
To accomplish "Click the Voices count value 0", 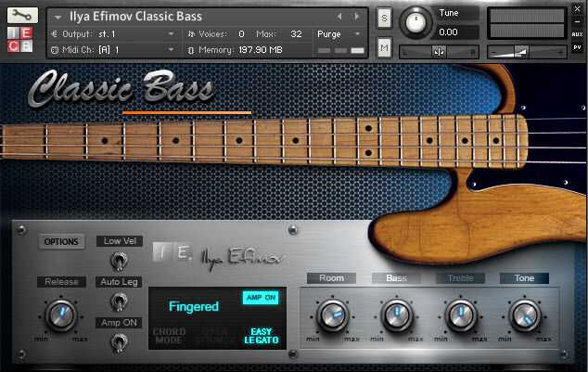I will tap(241, 34).
